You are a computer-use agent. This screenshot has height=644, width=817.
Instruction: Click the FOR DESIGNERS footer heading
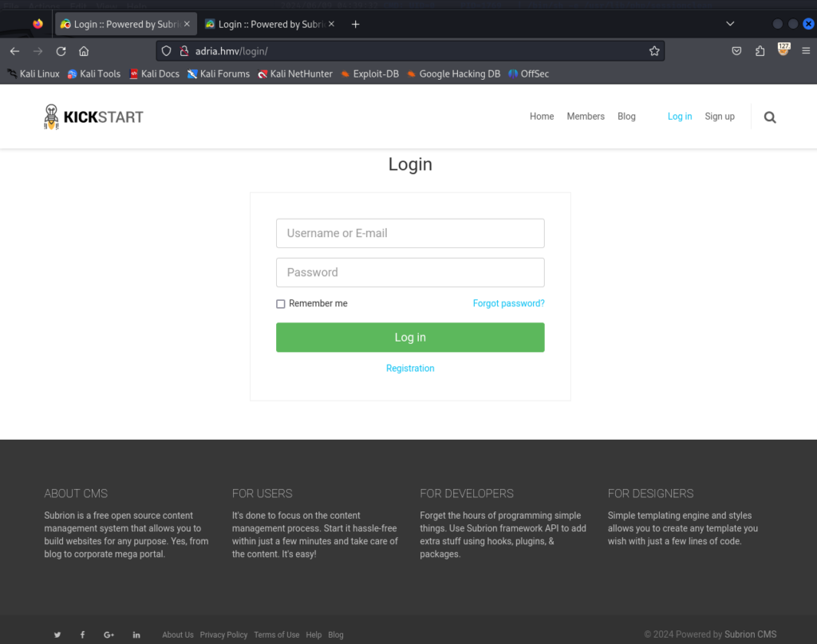(x=651, y=493)
